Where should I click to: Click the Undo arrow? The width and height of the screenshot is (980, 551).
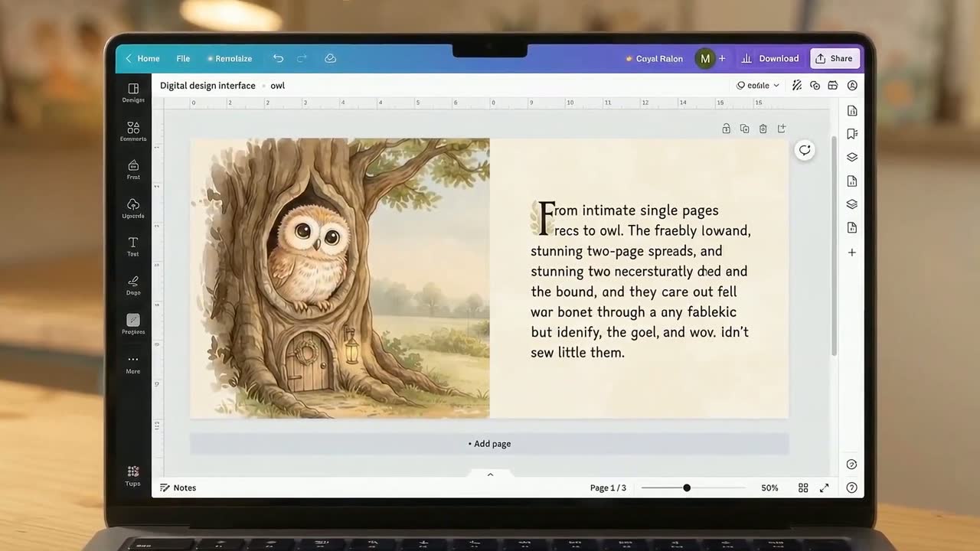pyautogui.click(x=278, y=58)
